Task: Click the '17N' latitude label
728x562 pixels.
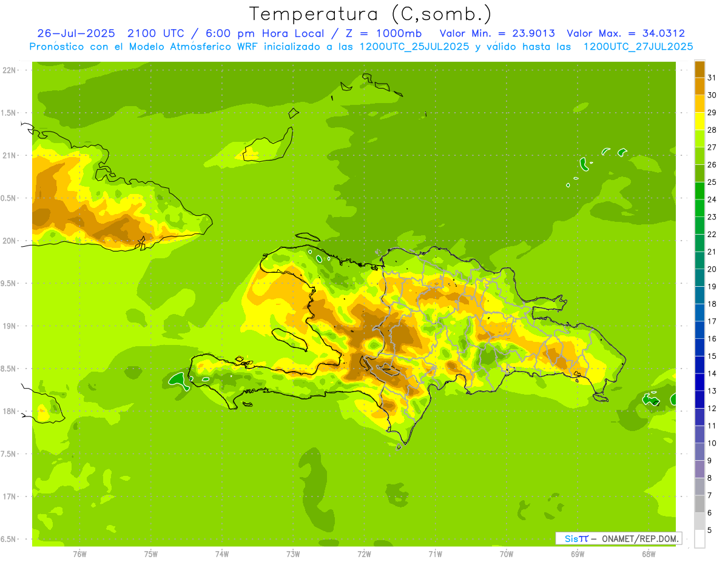Action: point(9,497)
